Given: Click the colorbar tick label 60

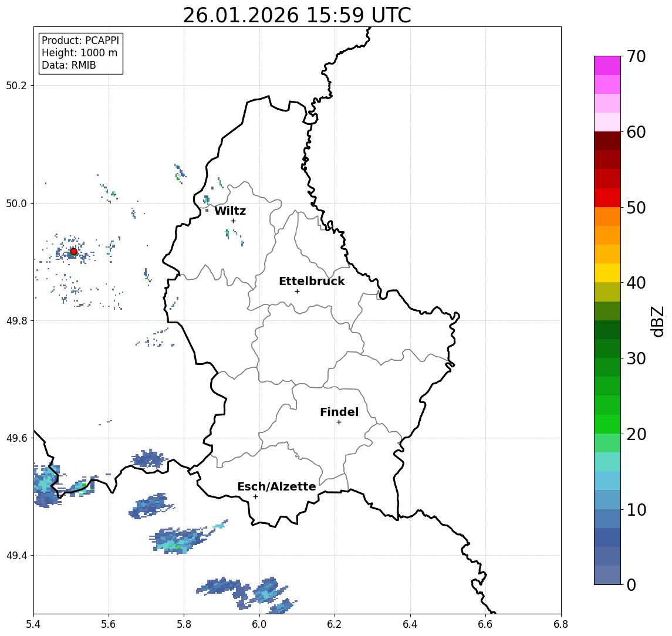Looking at the screenshot, I should tap(636, 133).
